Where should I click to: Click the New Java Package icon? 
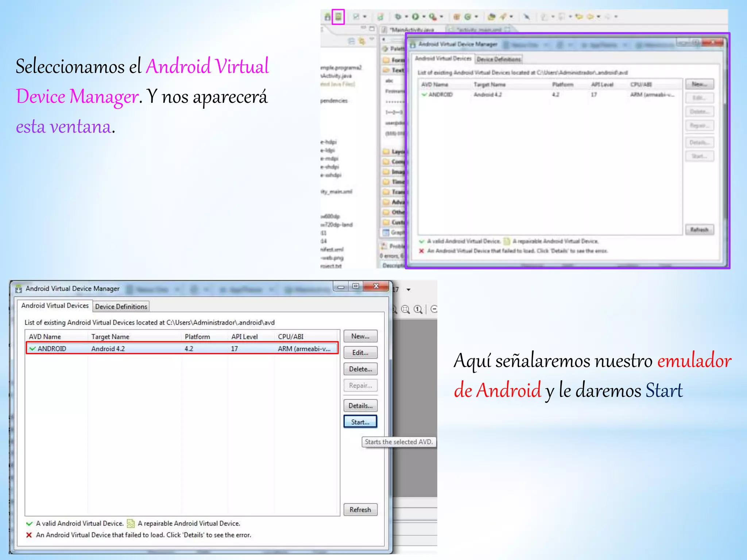[456, 17]
